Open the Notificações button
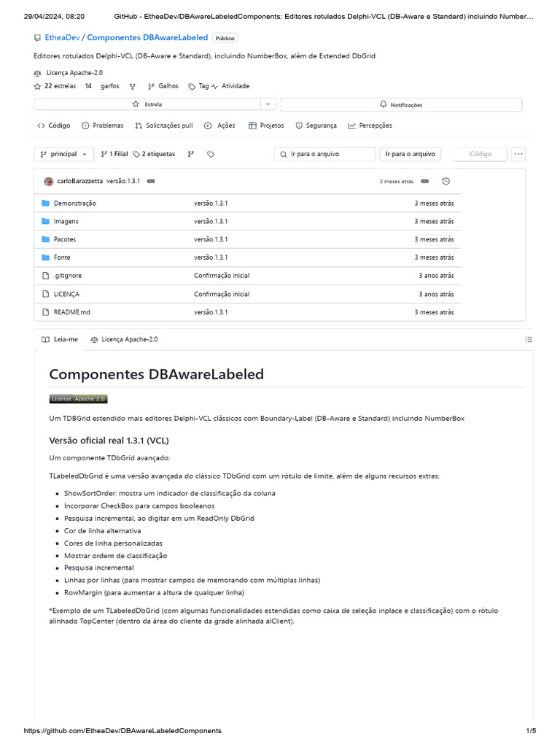 401,105
